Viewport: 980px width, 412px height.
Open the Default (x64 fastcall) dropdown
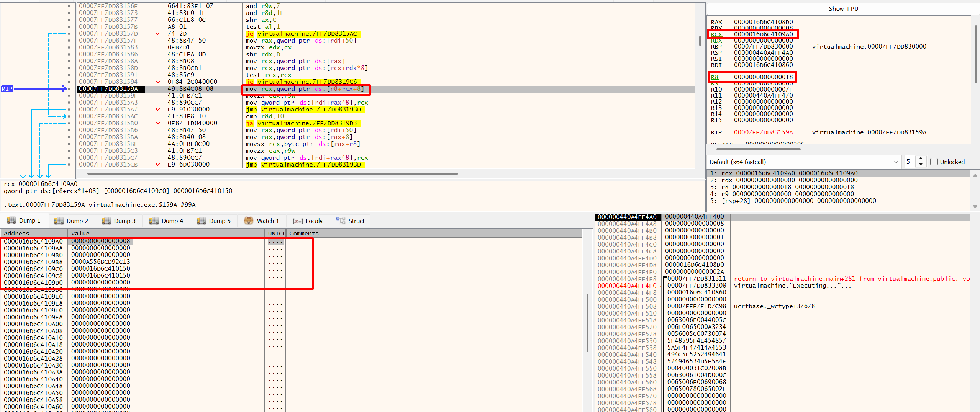(x=803, y=162)
